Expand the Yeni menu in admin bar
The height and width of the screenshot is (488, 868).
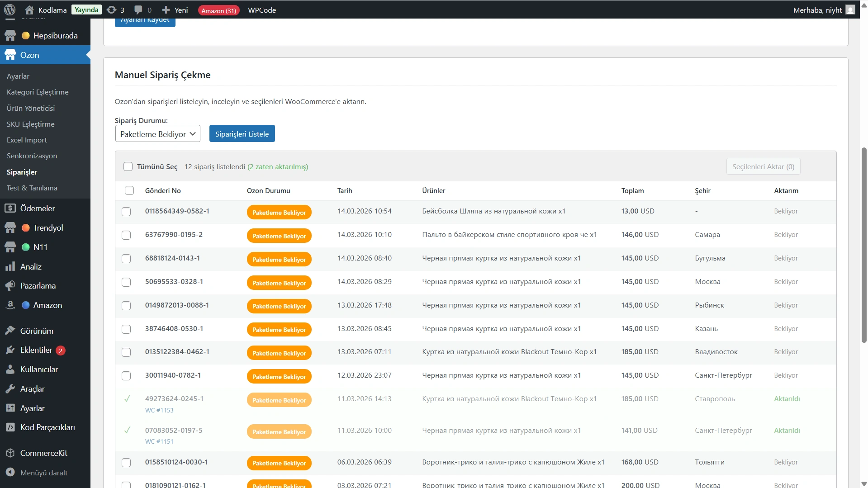[175, 9]
